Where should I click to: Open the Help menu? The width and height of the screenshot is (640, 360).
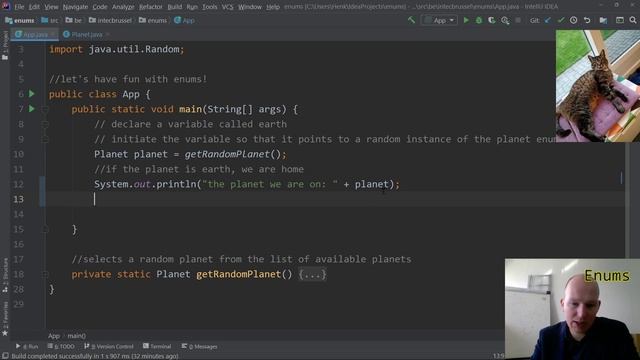273,7
